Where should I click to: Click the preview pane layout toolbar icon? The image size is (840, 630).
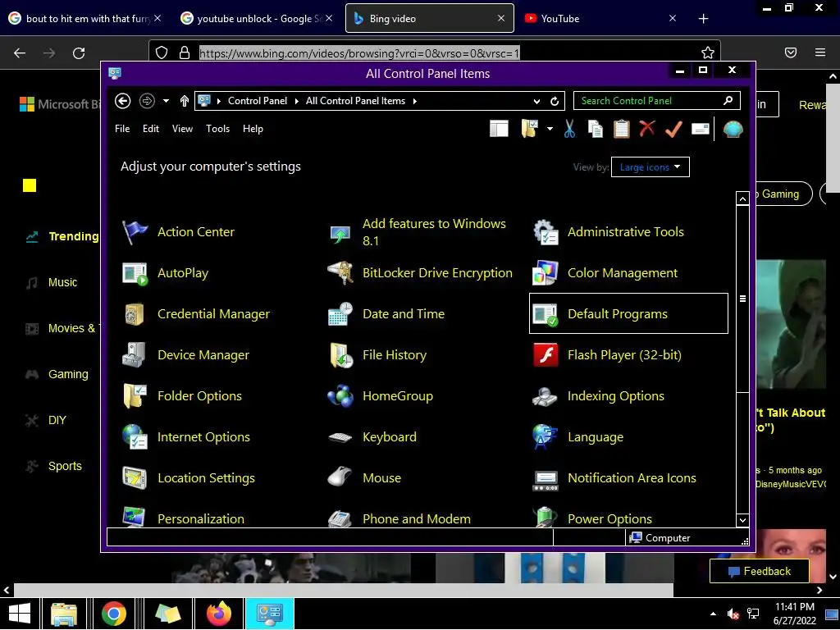pyautogui.click(x=499, y=129)
